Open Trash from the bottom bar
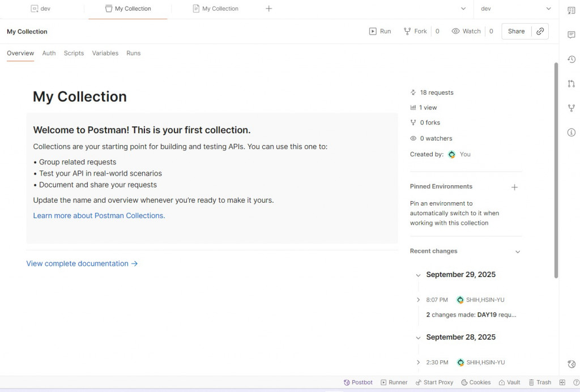The width and height of the screenshot is (580, 392). point(539,382)
